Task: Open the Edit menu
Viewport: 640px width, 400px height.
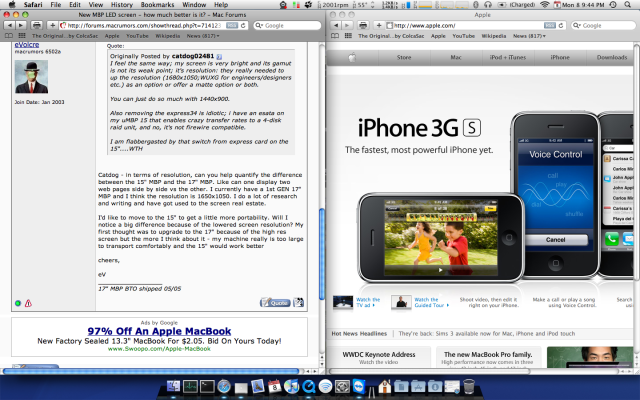Action: click(x=75, y=5)
